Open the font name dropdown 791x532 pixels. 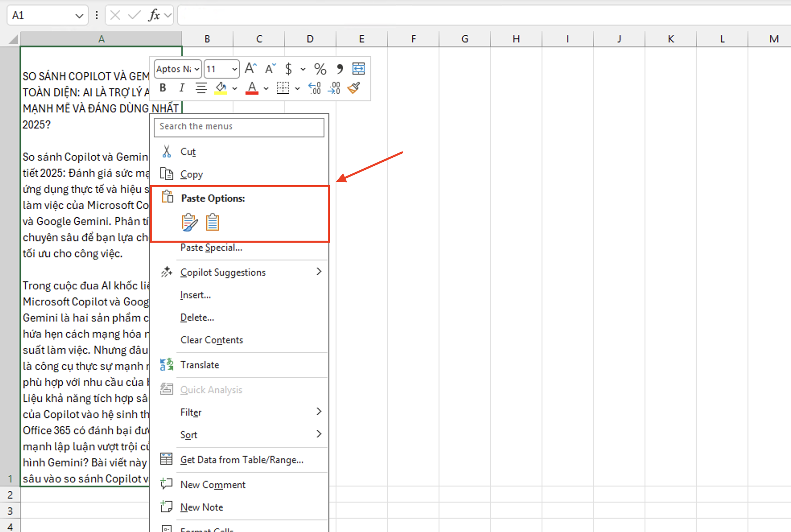(x=197, y=69)
